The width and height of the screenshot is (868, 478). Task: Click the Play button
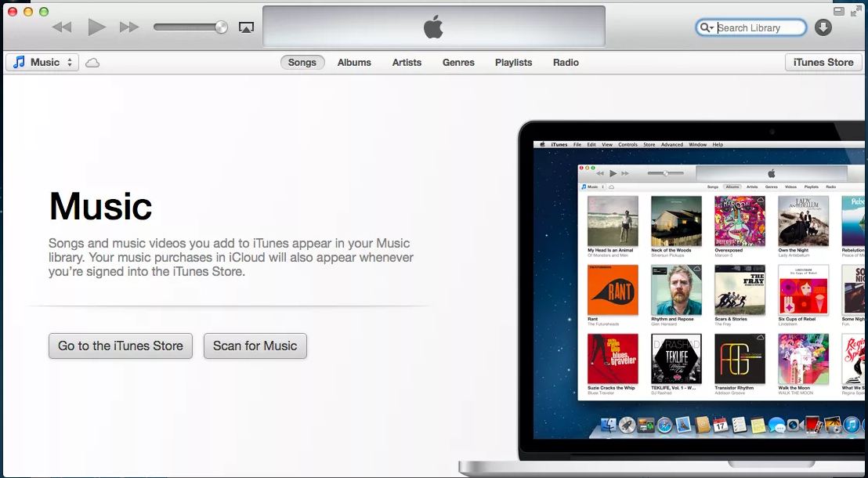tap(96, 27)
